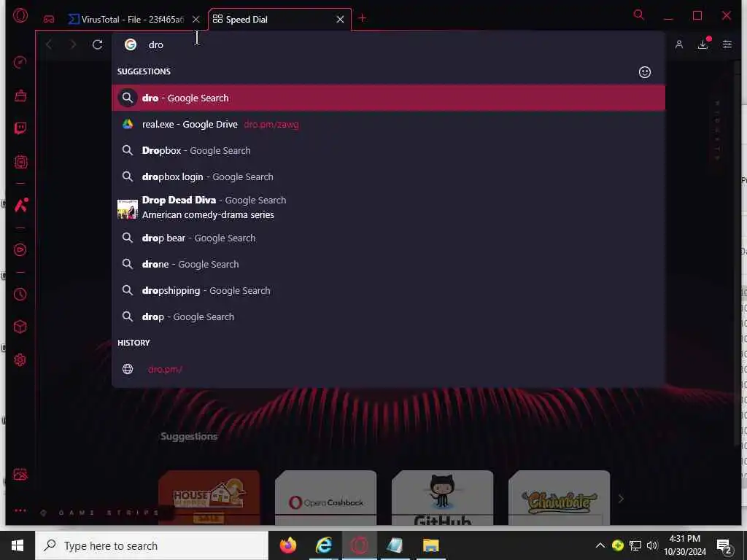Viewport: 747px width, 560px height.
Task: Open the Opera GX main menu logo
Action: pyautogui.click(x=20, y=16)
